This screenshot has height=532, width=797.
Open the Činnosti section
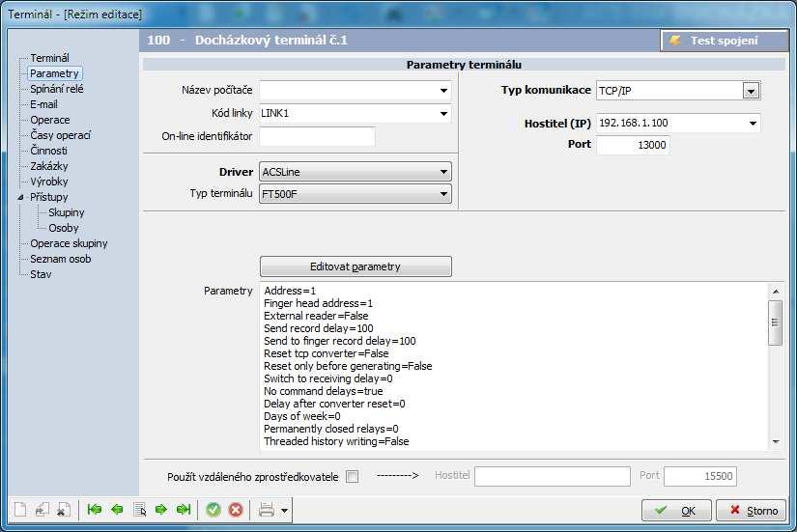(x=48, y=151)
